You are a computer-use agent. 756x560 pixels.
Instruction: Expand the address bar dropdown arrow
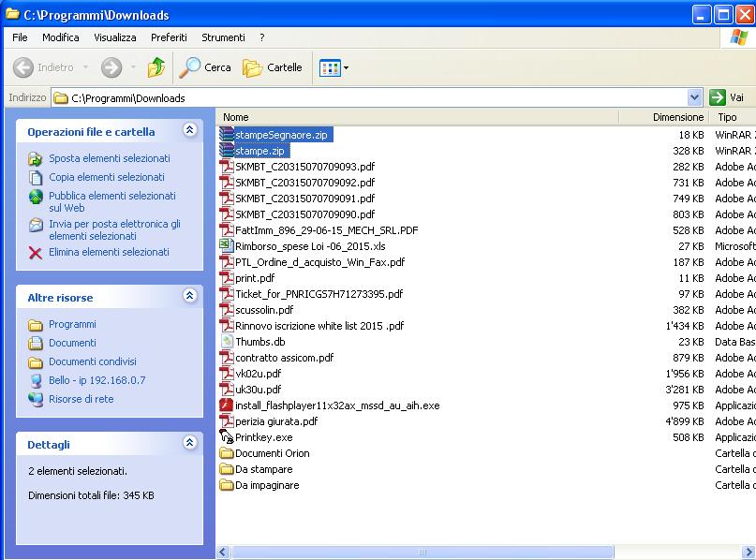[x=694, y=97]
